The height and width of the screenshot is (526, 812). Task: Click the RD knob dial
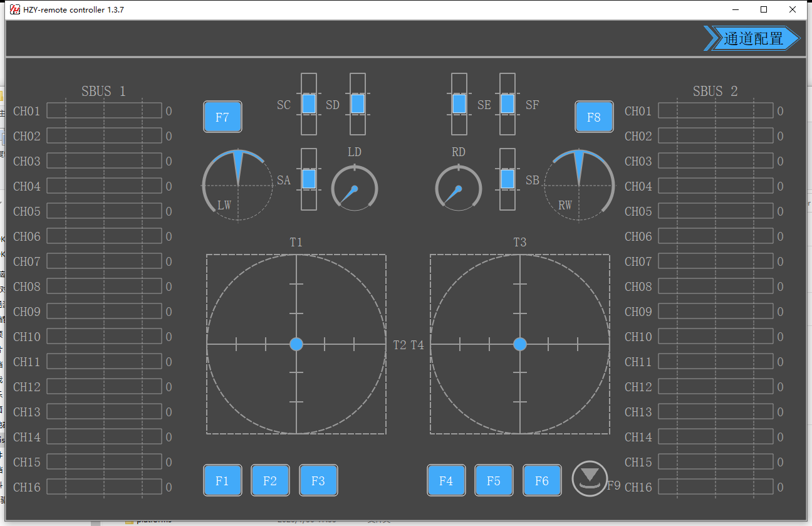tap(459, 188)
